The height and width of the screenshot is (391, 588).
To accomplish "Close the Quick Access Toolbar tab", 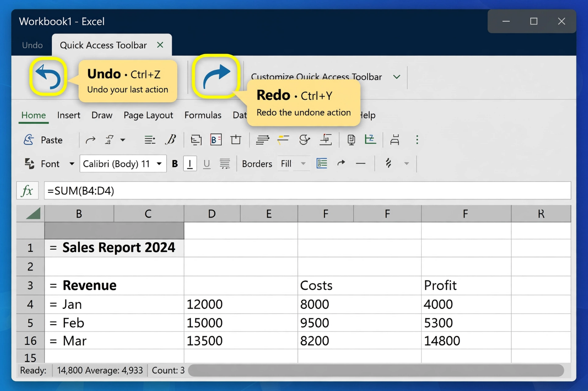I will point(160,45).
